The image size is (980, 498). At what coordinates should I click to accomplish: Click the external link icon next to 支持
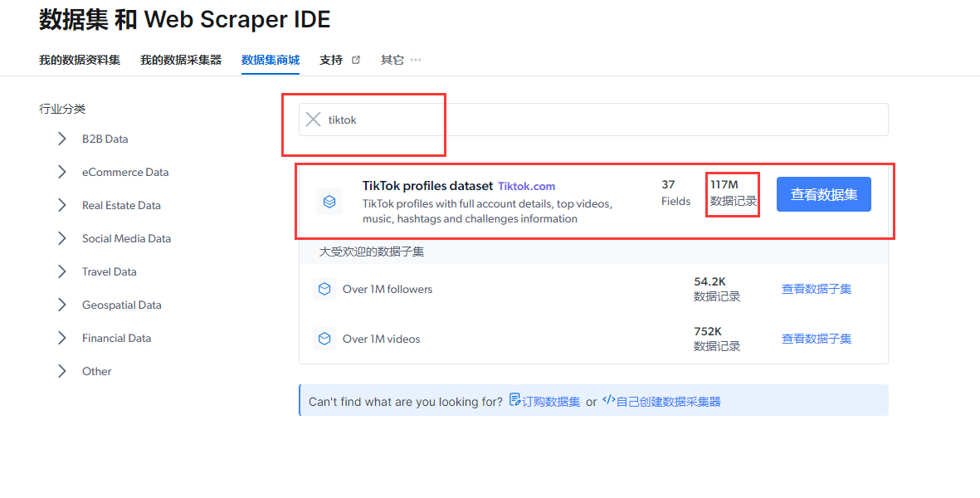pos(356,60)
